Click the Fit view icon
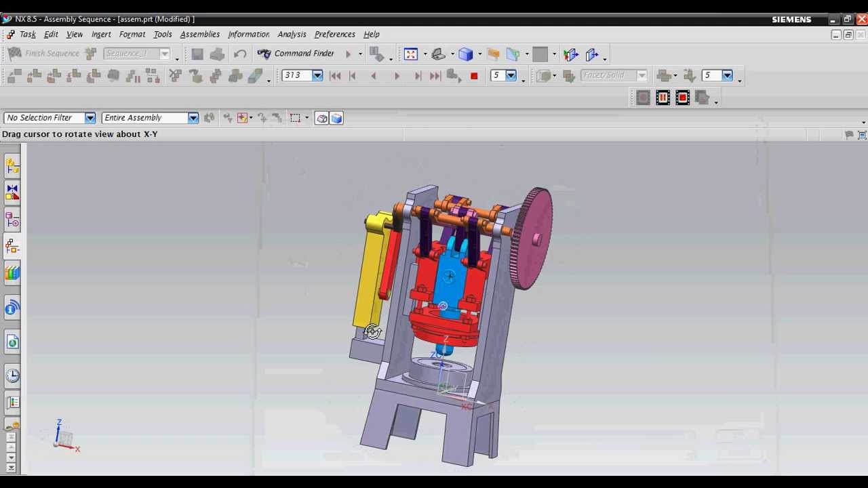This screenshot has width=868, height=488. click(410, 54)
